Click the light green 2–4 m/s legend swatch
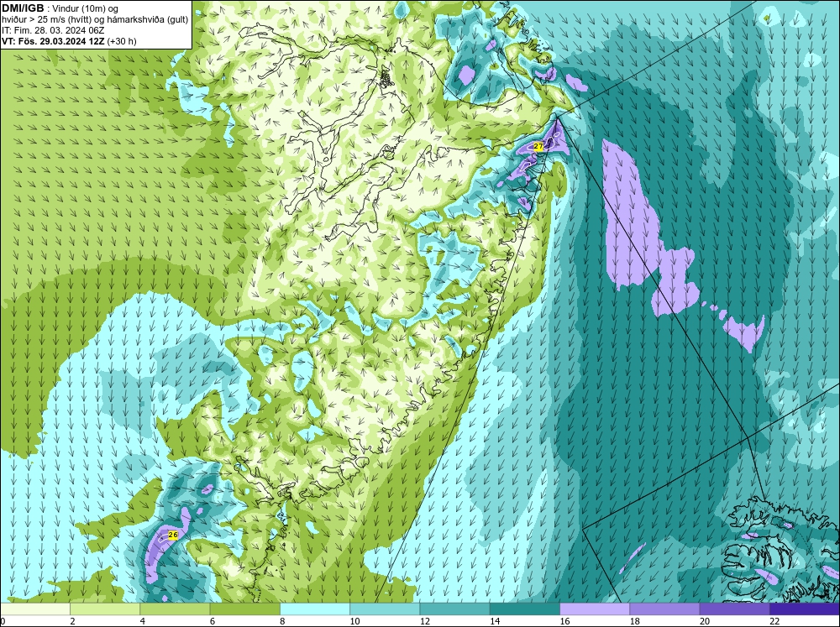 [105, 609]
